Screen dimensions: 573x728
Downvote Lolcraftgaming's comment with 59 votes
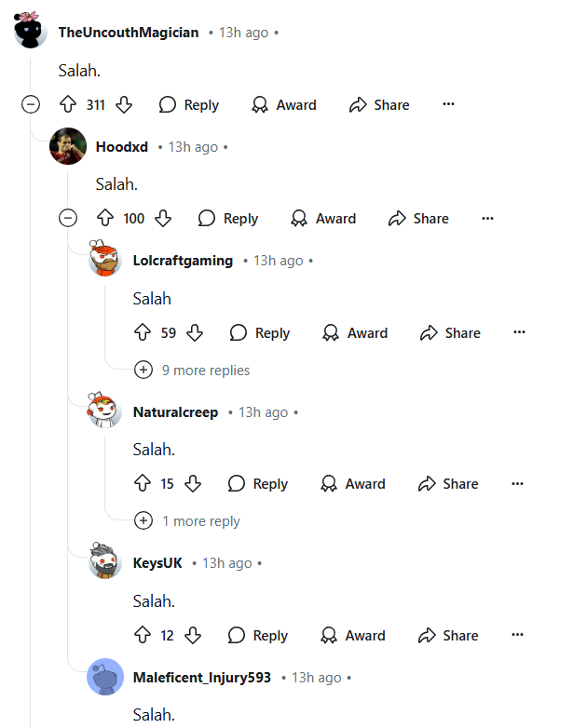[x=194, y=332]
